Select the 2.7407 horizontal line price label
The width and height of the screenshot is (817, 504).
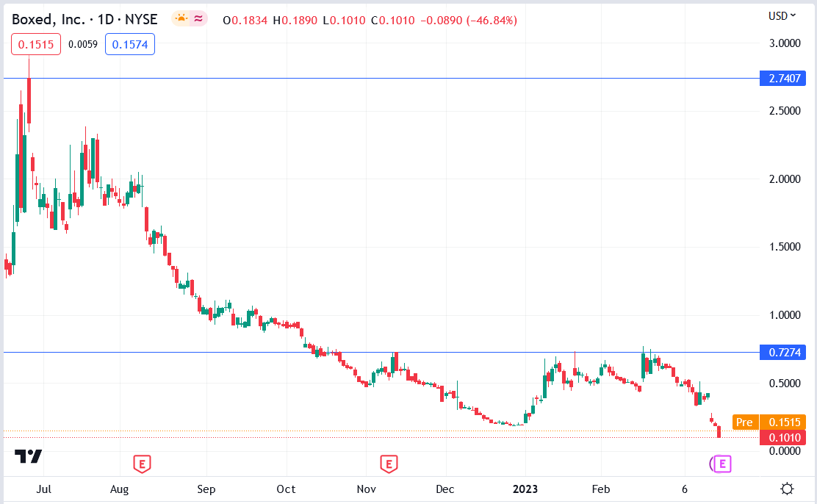pos(783,78)
